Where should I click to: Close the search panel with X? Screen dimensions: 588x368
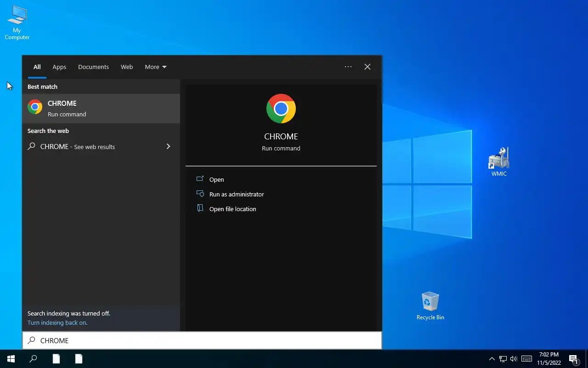(367, 67)
